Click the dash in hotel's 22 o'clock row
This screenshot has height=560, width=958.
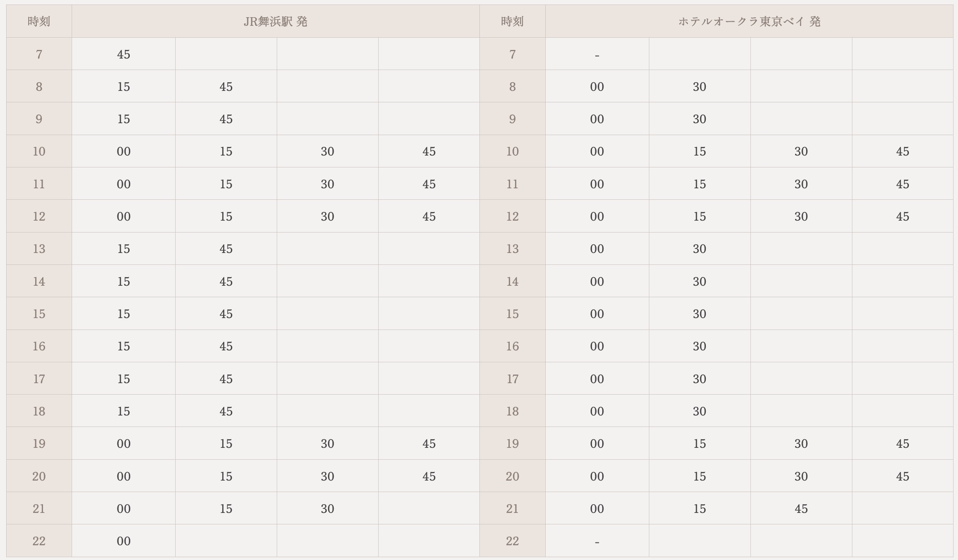[x=597, y=541]
